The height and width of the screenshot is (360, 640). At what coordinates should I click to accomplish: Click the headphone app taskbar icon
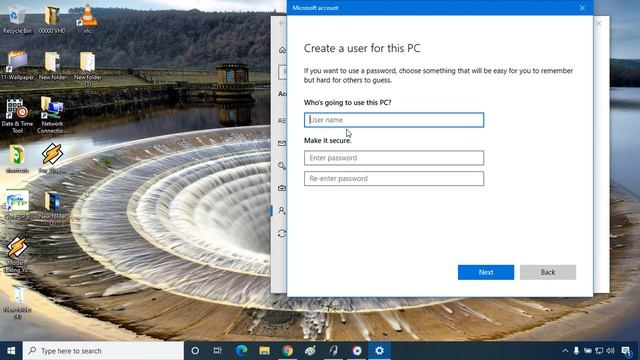[333, 351]
